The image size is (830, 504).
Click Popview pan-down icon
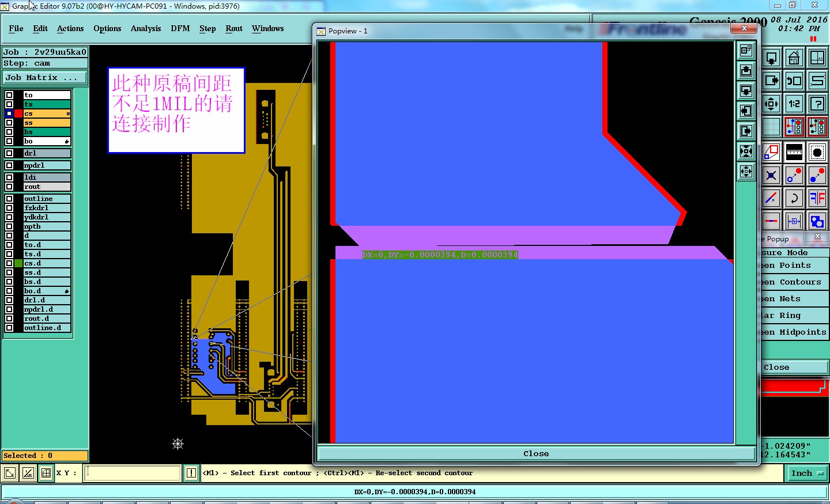746,91
